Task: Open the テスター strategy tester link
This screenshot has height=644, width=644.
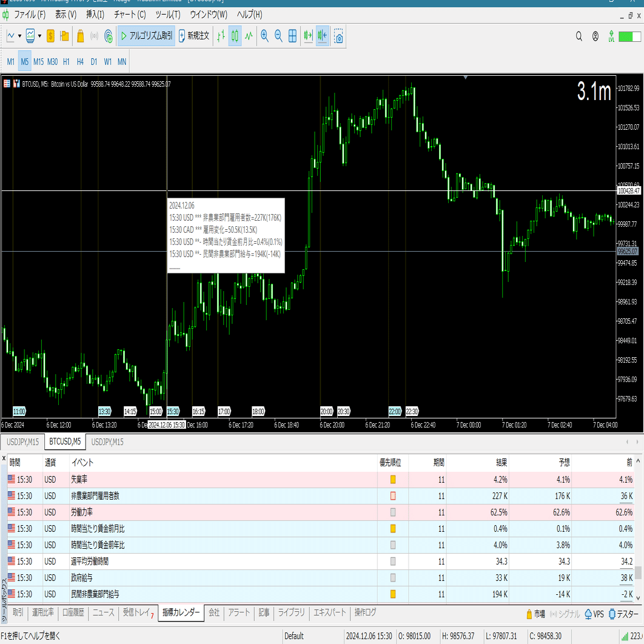Action: coord(624,614)
